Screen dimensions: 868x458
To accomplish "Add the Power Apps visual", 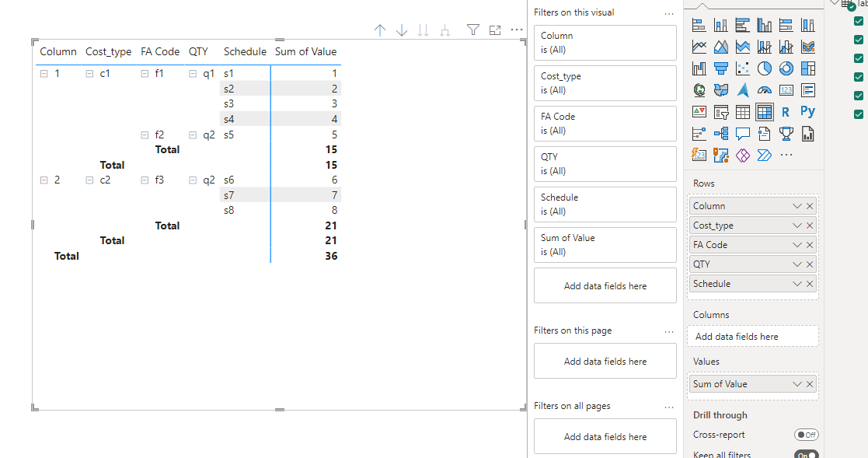I will [742, 155].
